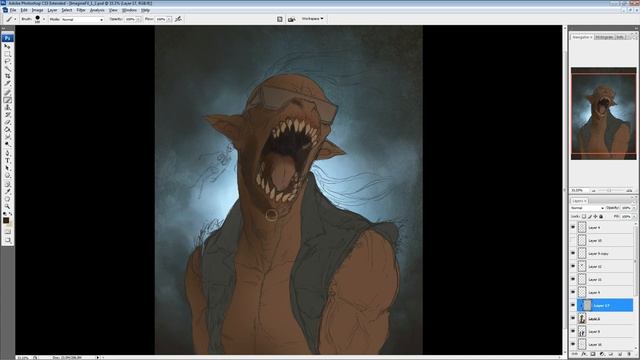Open layer Fill arrow in Layers panel
The width and height of the screenshot is (640, 360).
click(x=634, y=216)
